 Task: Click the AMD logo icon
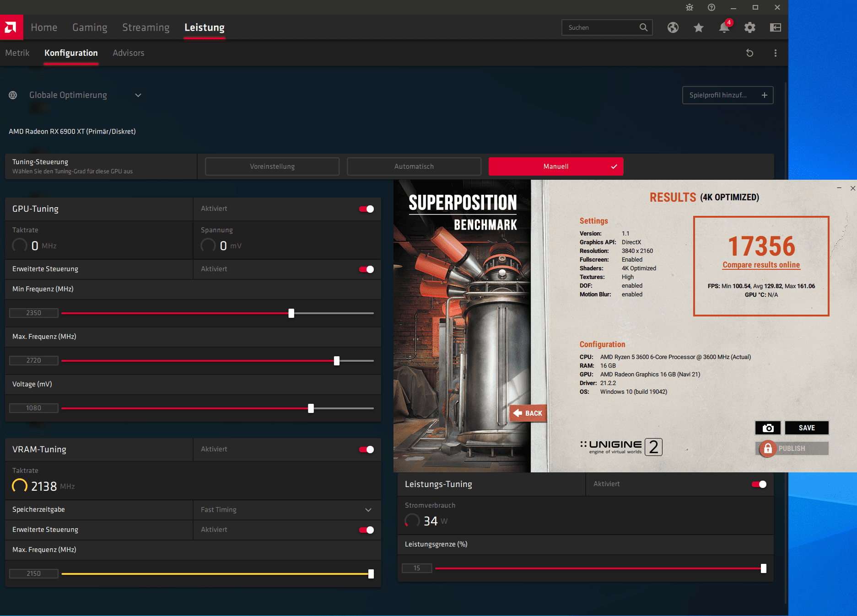[x=11, y=27]
